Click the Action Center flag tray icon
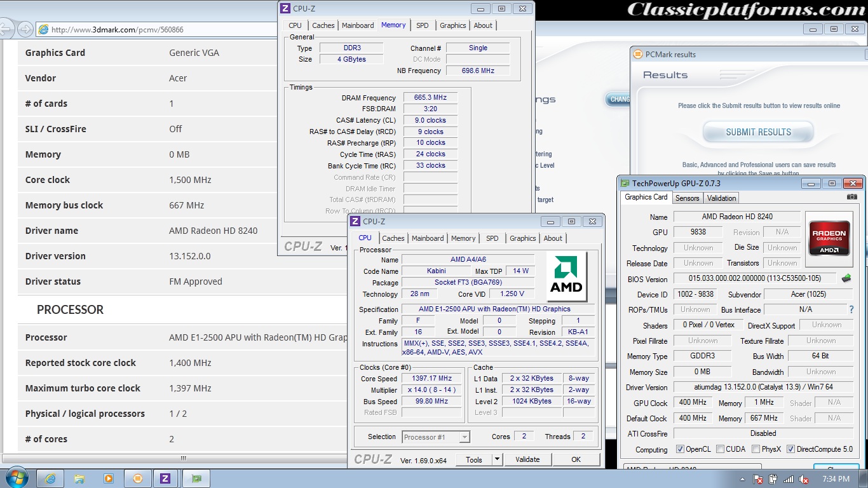This screenshot has width=868, height=488. click(x=757, y=479)
